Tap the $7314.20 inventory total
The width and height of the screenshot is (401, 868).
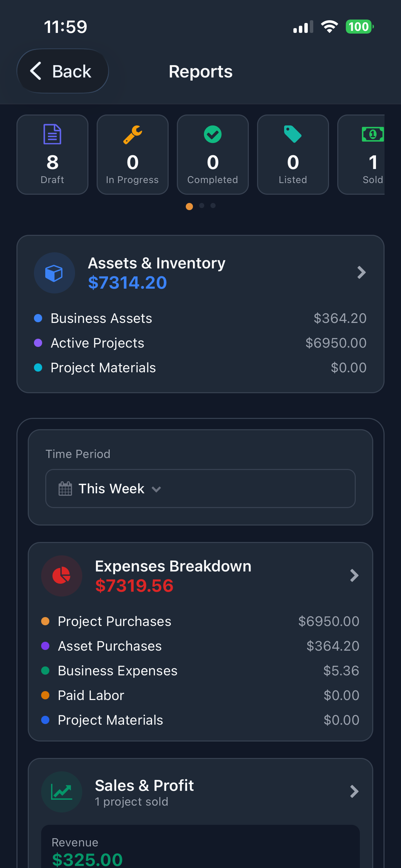click(x=127, y=282)
